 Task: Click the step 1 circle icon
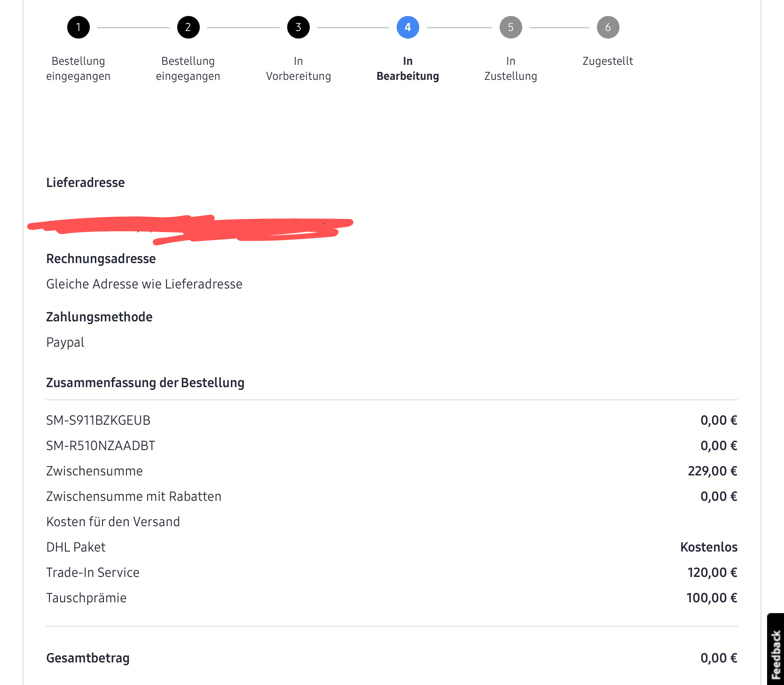tap(78, 27)
